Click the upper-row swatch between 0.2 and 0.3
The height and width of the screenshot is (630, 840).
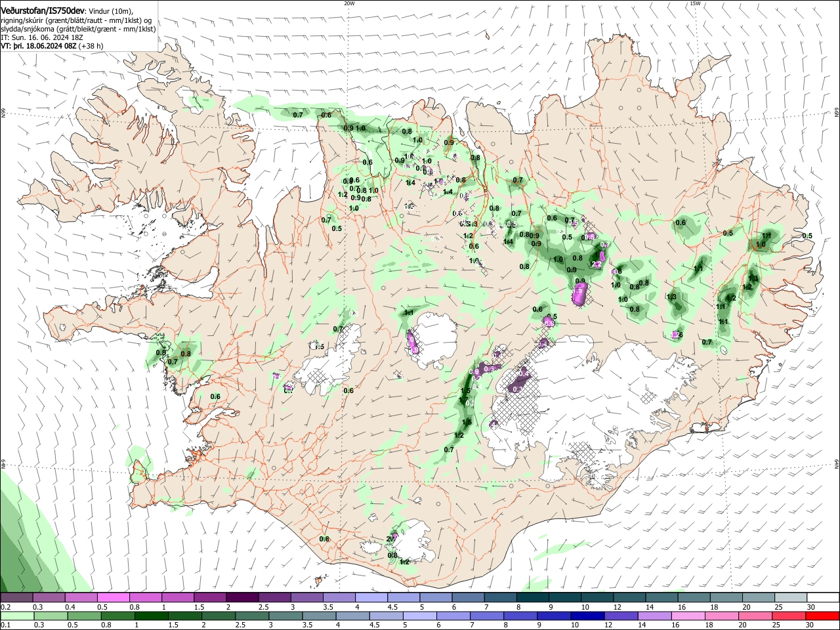(16, 598)
